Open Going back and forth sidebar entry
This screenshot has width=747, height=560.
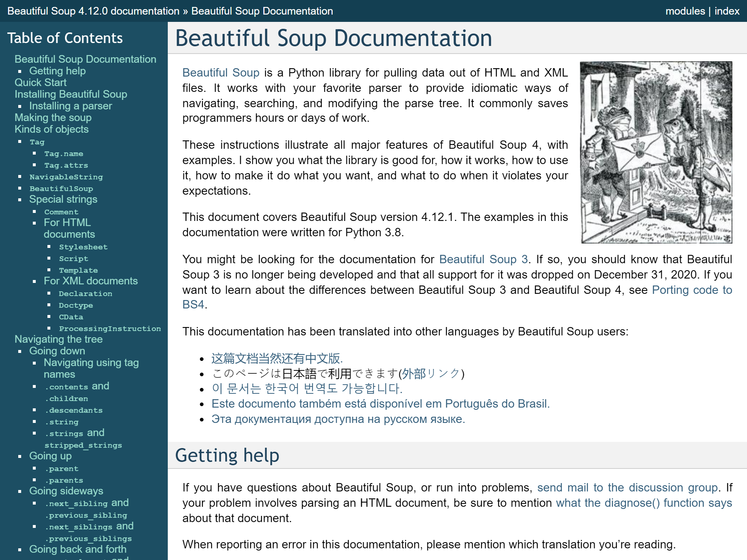click(78, 549)
